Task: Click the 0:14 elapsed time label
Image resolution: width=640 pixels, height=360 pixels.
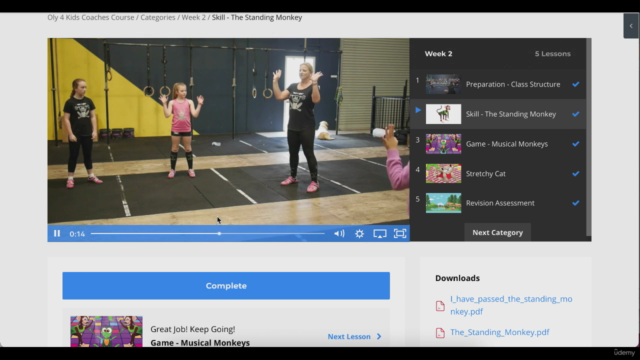Action: tap(77, 234)
